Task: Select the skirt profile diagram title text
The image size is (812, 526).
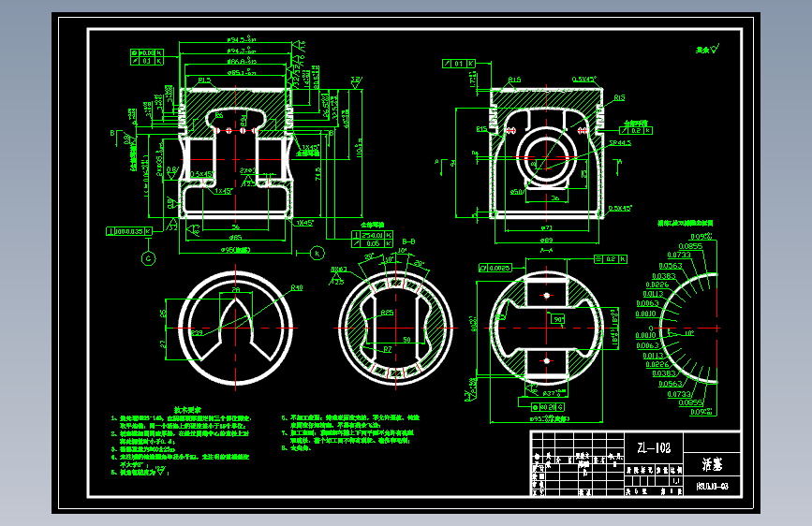Action: coord(686,223)
